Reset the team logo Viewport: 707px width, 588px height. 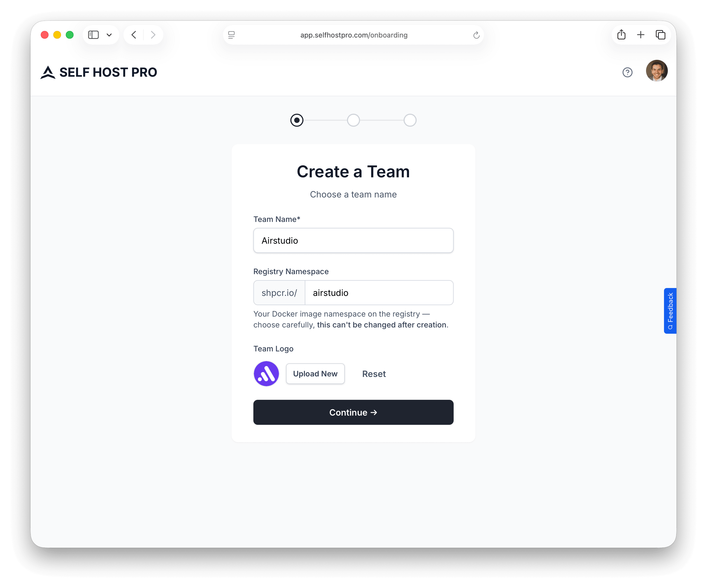click(x=374, y=374)
